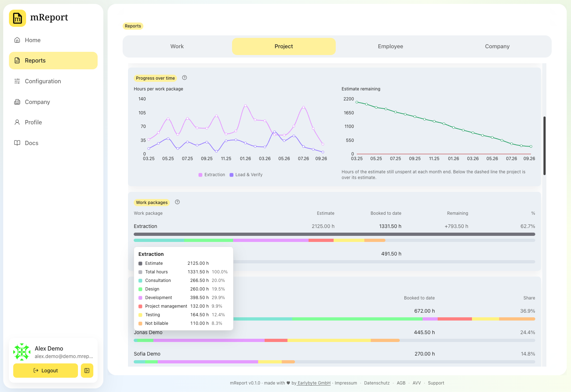
Task: Click the mReport logo icon
Action: tap(18, 18)
